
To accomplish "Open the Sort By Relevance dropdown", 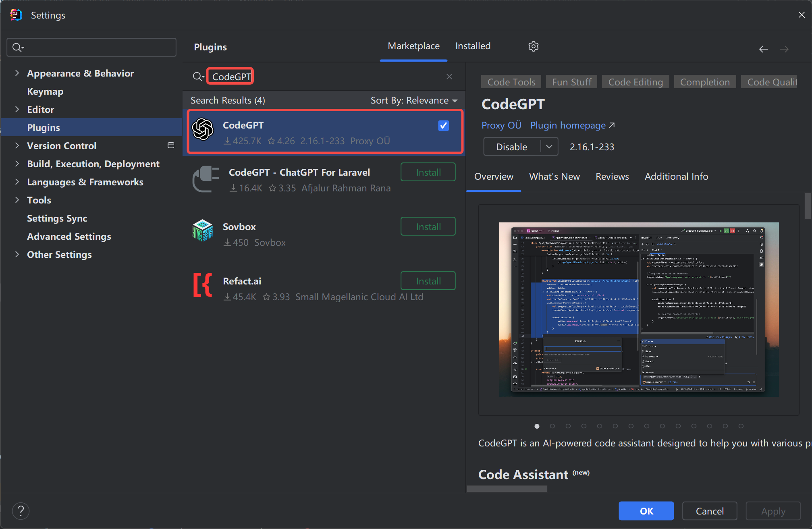I will [414, 100].
